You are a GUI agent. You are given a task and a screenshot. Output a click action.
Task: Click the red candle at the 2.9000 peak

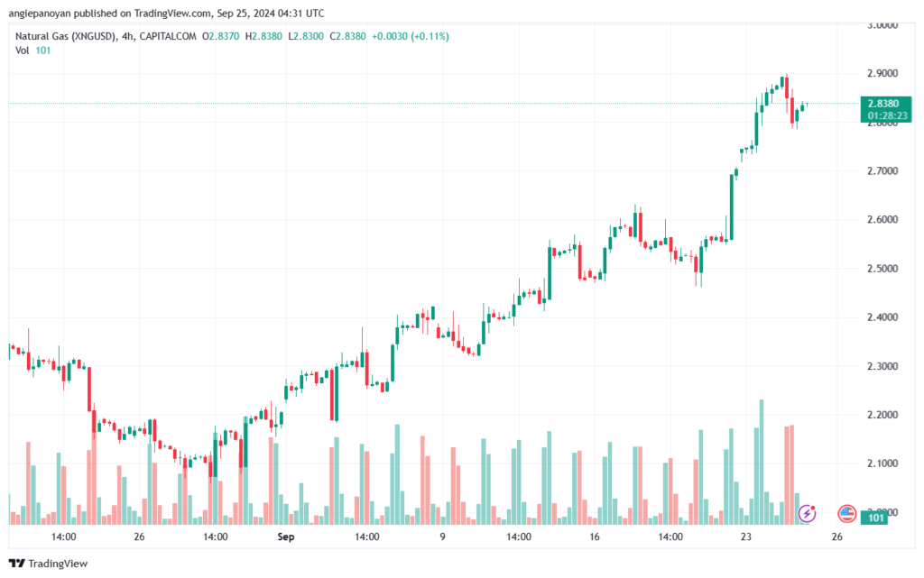(787, 87)
